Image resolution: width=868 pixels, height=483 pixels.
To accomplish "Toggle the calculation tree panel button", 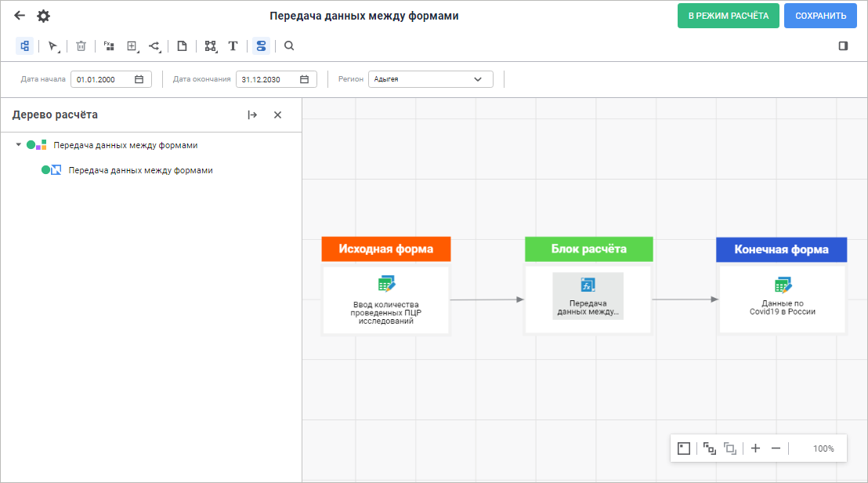I will click(24, 46).
